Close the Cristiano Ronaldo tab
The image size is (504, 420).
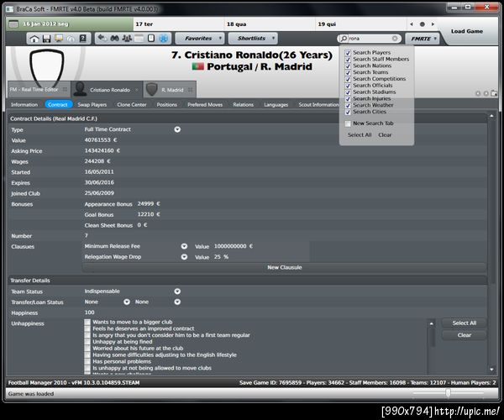point(137,90)
